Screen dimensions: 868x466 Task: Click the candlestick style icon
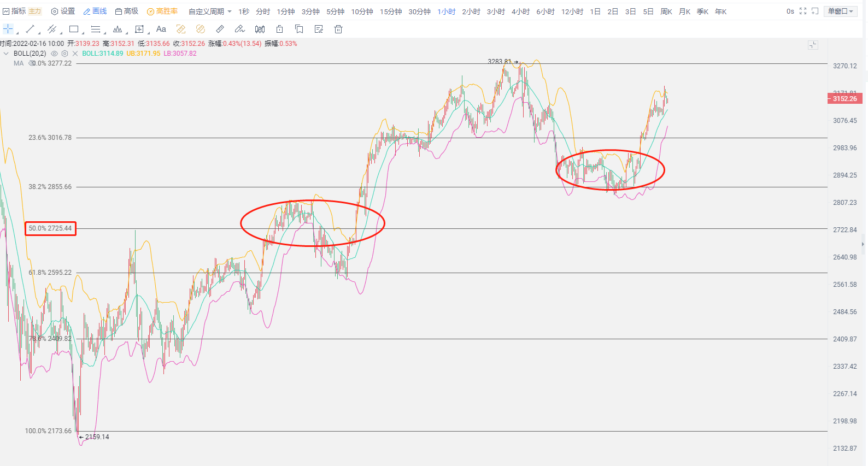tap(260, 29)
